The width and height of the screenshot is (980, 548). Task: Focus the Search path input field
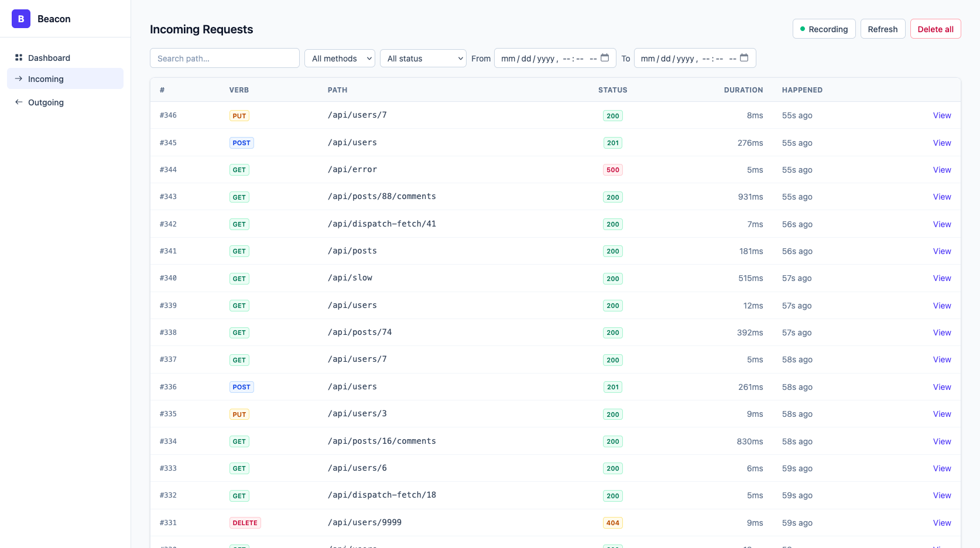225,58
